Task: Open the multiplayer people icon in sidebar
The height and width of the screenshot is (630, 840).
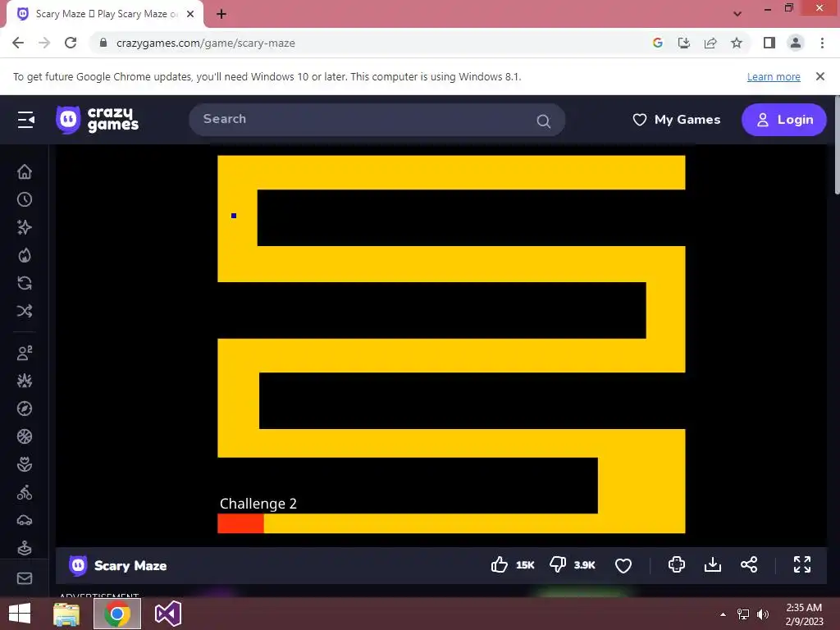Action: pyautogui.click(x=25, y=353)
